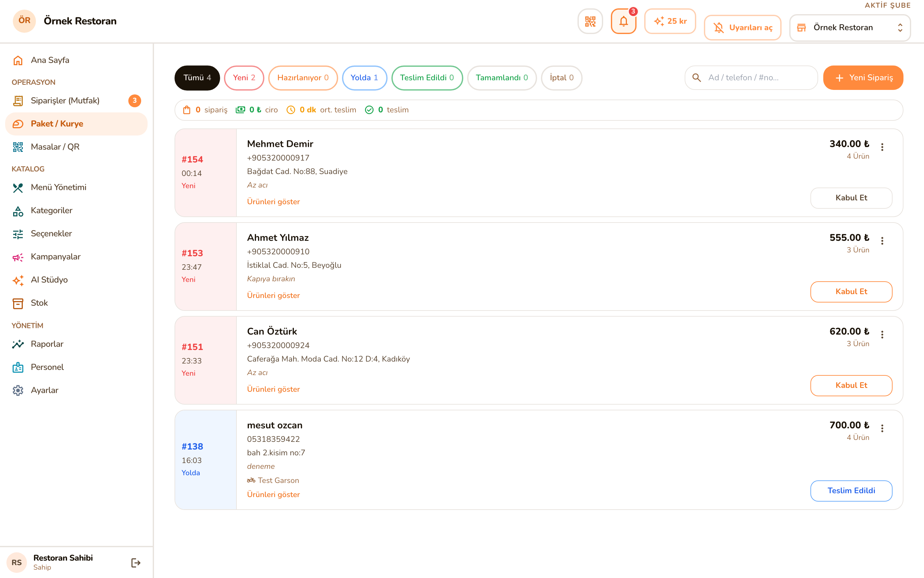The width and height of the screenshot is (924, 578).
Task: Focus the Ad / telefon / #no search field
Action: pyautogui.click(x=751, y=78)
